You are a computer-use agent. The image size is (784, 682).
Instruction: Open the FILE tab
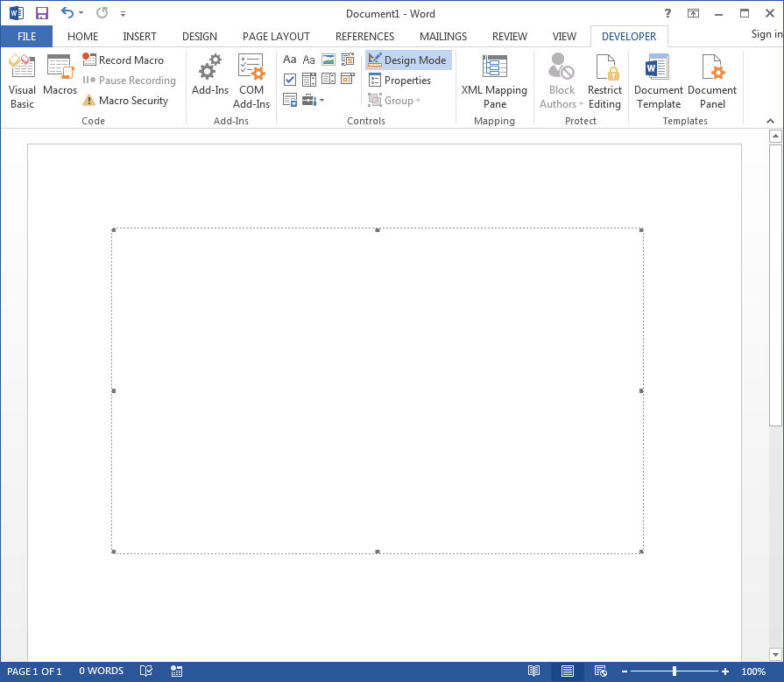[26, 37]
